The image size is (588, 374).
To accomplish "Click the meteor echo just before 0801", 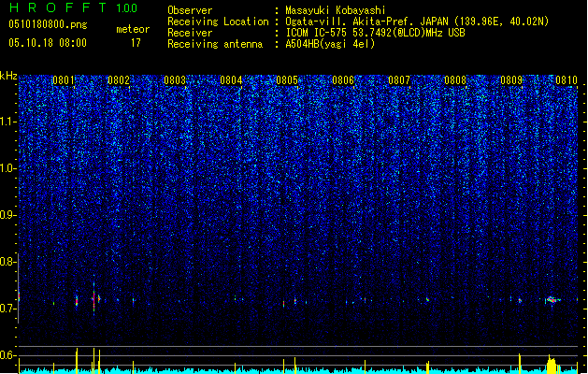I will [x=53, y=303].
